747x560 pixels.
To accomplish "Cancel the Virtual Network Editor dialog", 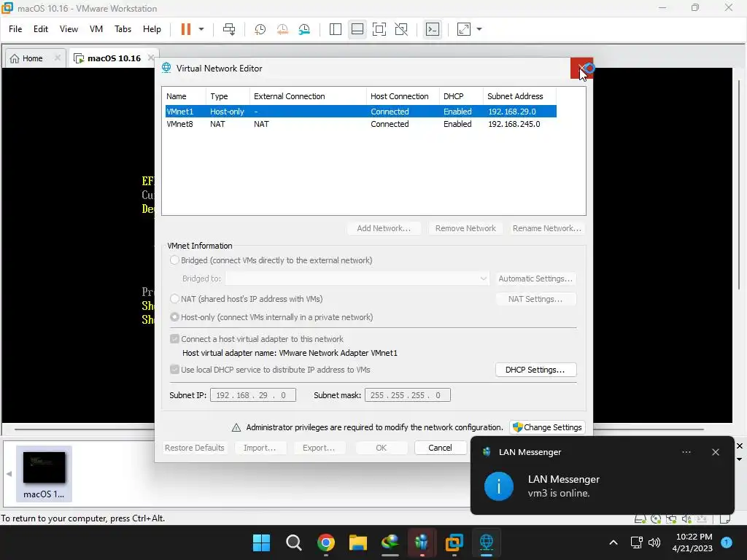I will click(440, 448).
